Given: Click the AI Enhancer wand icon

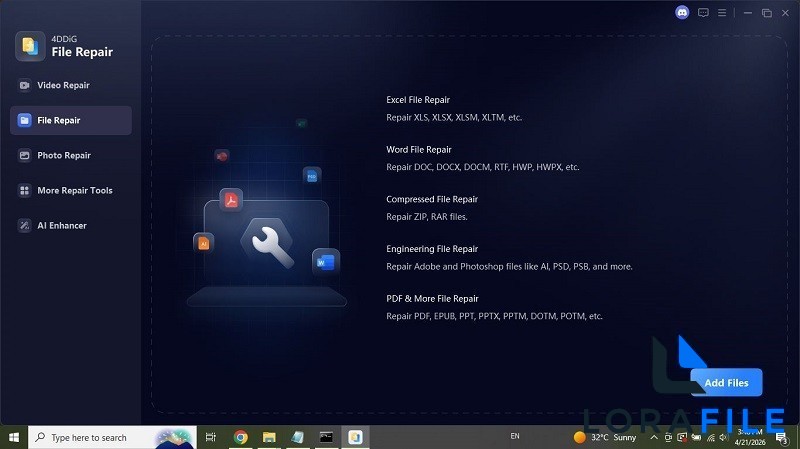Looking at the screenshot, I should [24, 226].
